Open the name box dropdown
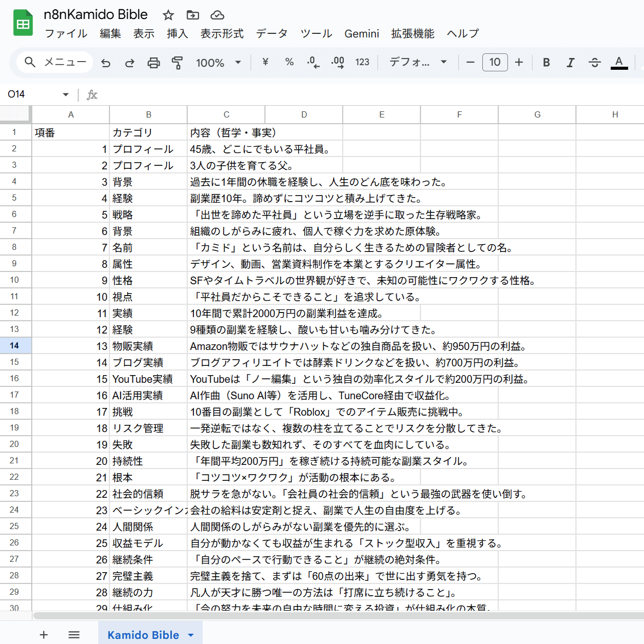644x644 pixels. click(x=65, y=94)
